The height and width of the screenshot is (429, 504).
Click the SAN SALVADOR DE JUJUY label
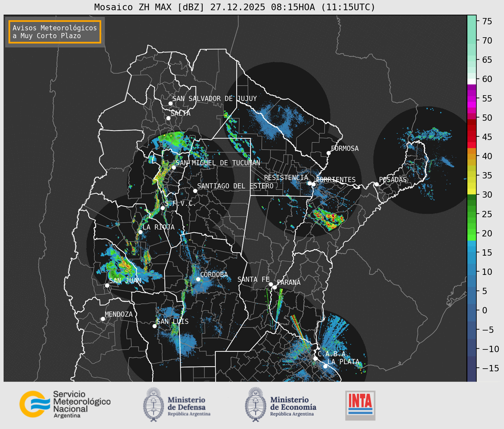[x=215, y=99]
